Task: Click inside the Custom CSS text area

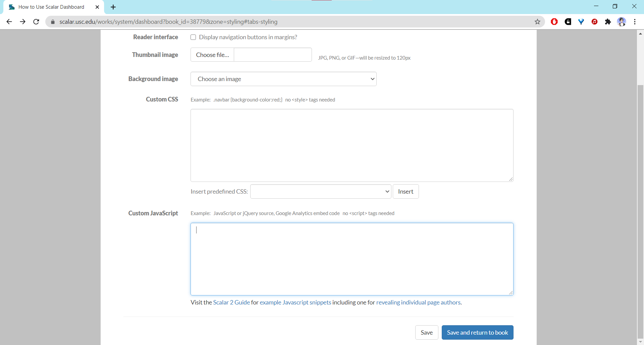Action: (352, 145)
